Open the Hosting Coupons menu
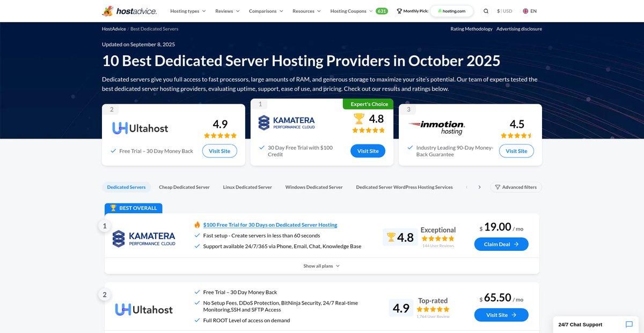The image size is (644, 333). point(352,11)
